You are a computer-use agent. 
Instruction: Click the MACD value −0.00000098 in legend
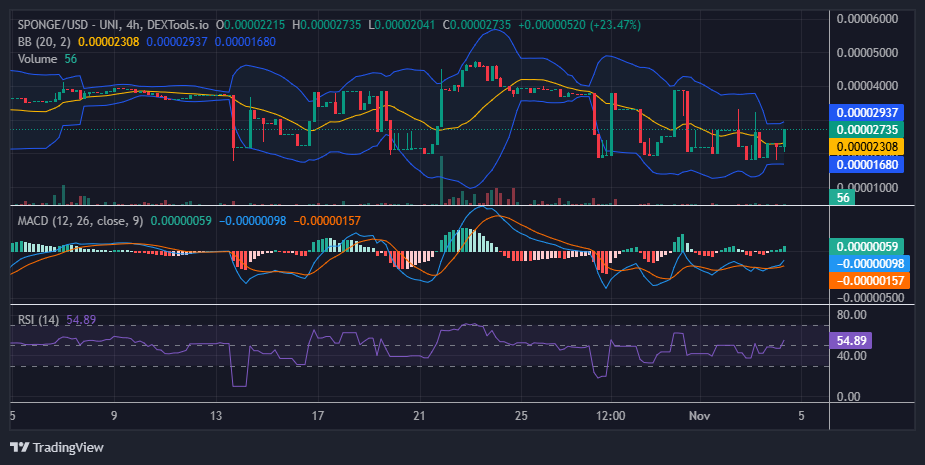coord(252,221)
